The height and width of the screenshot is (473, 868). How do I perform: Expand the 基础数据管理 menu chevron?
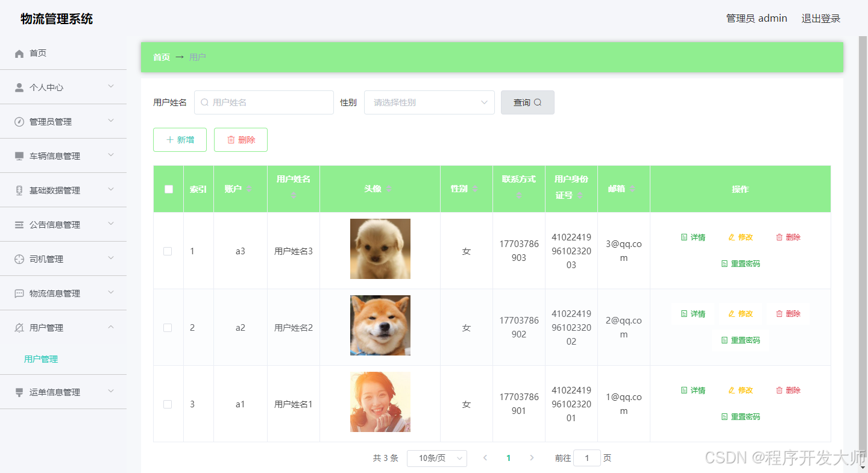point(111,190)
